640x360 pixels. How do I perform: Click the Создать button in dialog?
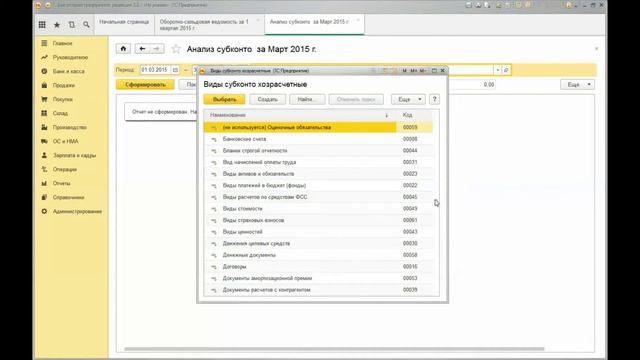pyautogui.click(x=267, y=100)
